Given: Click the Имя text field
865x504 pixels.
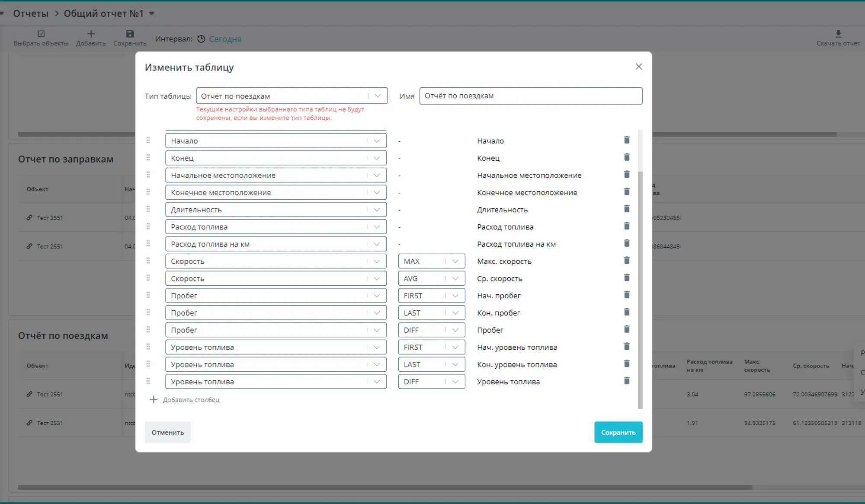Looking at the screenshot, I should tap(530, 96).
